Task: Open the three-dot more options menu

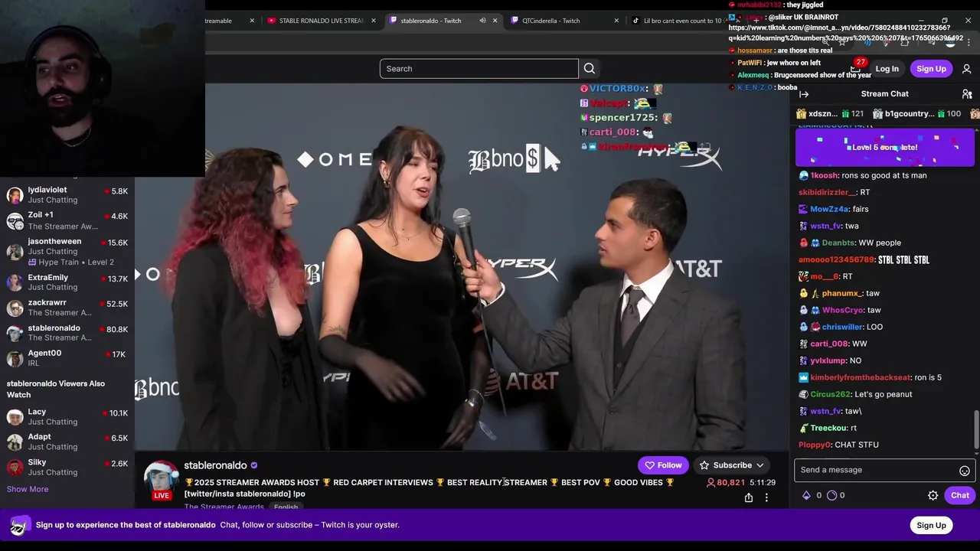Action: (766, 497)
